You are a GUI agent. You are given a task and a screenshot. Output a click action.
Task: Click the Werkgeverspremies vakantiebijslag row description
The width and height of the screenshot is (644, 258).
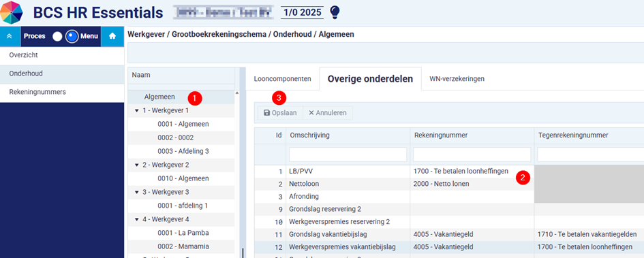coord(343,247)
